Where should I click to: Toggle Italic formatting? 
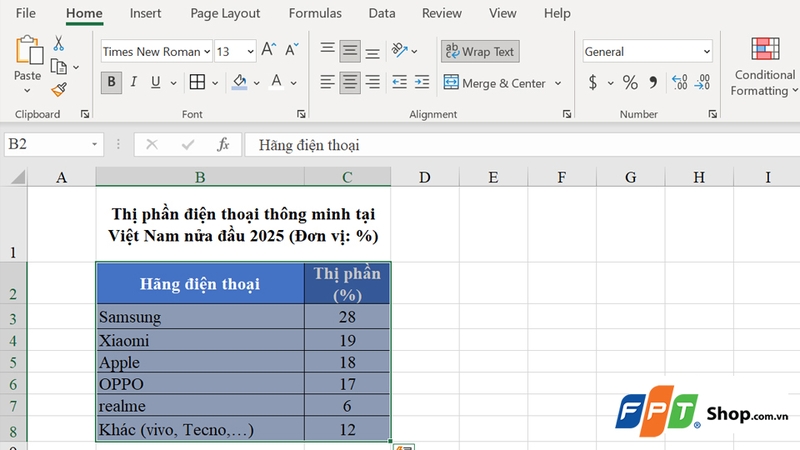[x=135, y=82]
